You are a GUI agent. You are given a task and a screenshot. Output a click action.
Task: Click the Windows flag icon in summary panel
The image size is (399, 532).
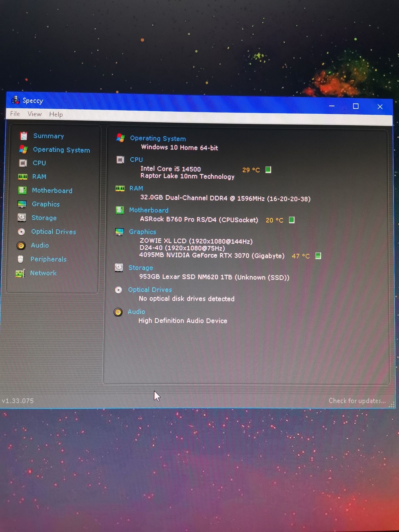[120, 138]
